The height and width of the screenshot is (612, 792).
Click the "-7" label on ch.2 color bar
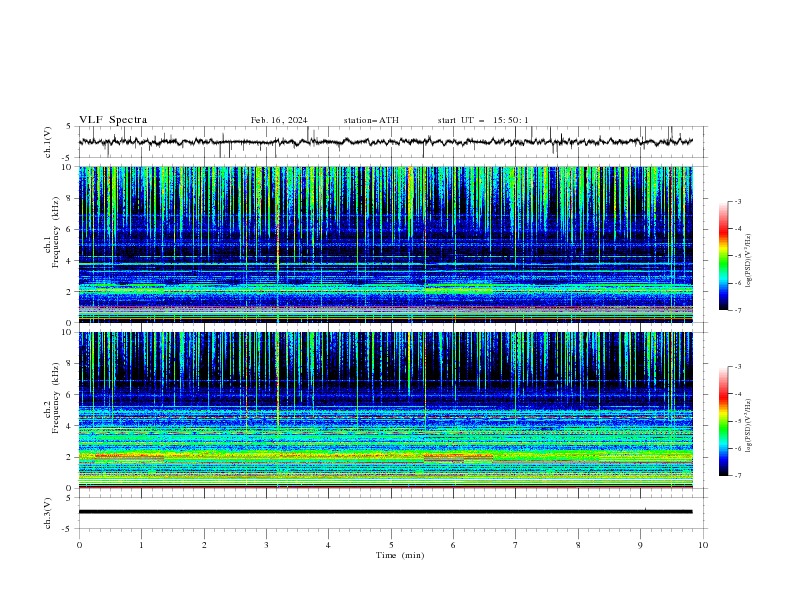(x=738, y=476)
